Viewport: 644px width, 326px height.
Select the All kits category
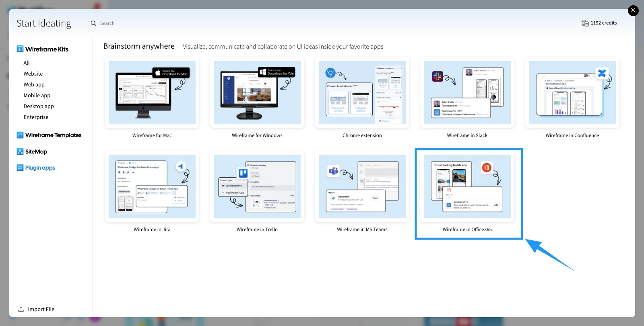27,63
